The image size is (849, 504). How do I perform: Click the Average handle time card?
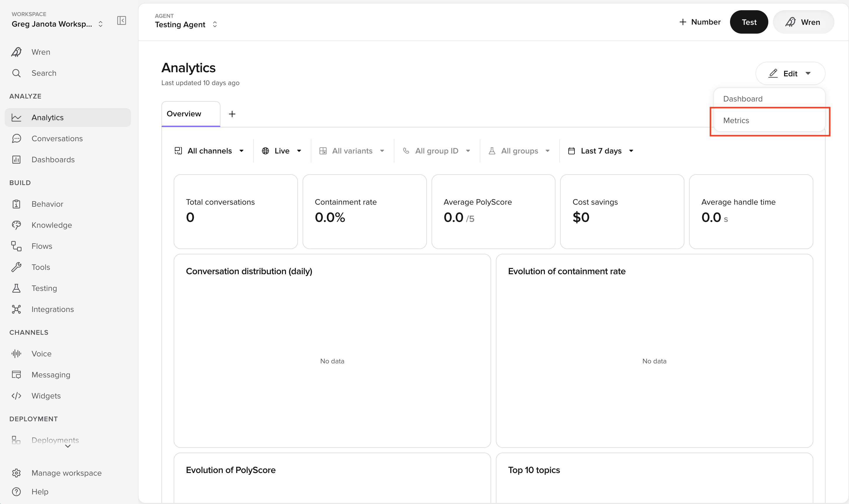[x=751, y=212]
